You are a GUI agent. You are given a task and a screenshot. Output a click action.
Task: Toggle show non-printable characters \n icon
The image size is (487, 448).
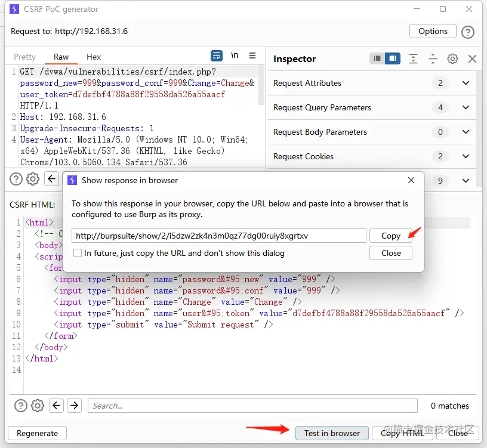(x=235, y=56)
